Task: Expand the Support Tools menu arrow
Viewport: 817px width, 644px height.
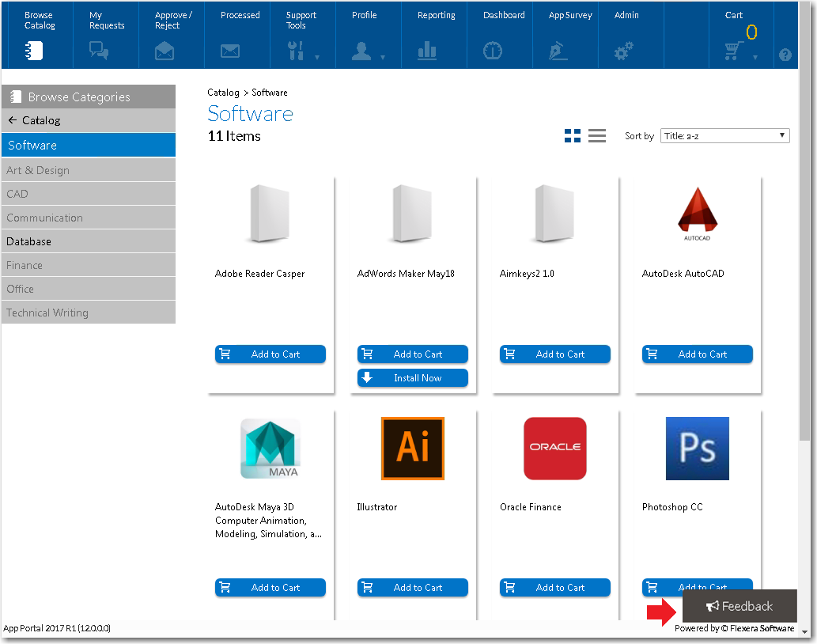Action: pyautogui.click(x=317, y=57)
